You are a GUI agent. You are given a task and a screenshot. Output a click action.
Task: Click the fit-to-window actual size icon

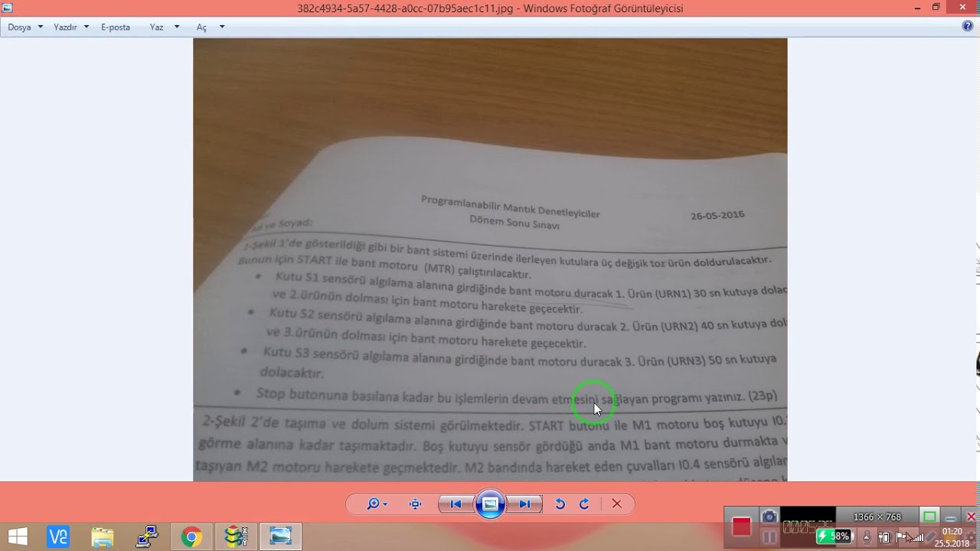(416, 504)
